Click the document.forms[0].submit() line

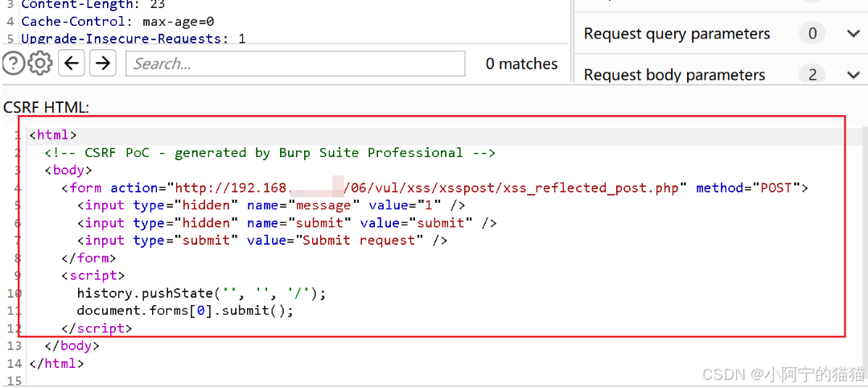185,311
